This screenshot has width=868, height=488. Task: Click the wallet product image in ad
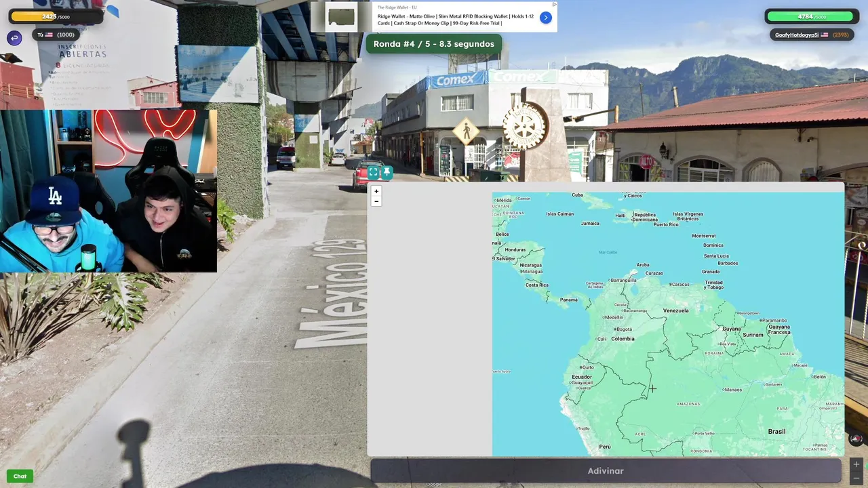tap(342, 17)
